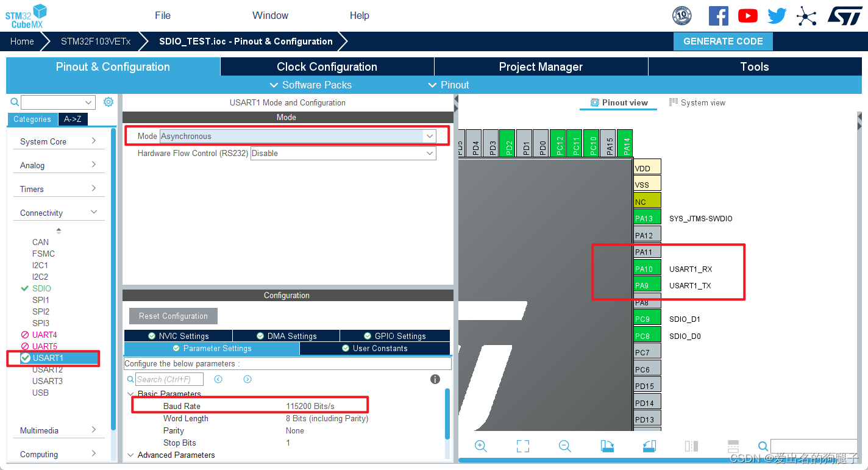Click the search magnifier in the category panel
Screen dimensions: 868x470
tap(15, 102)
